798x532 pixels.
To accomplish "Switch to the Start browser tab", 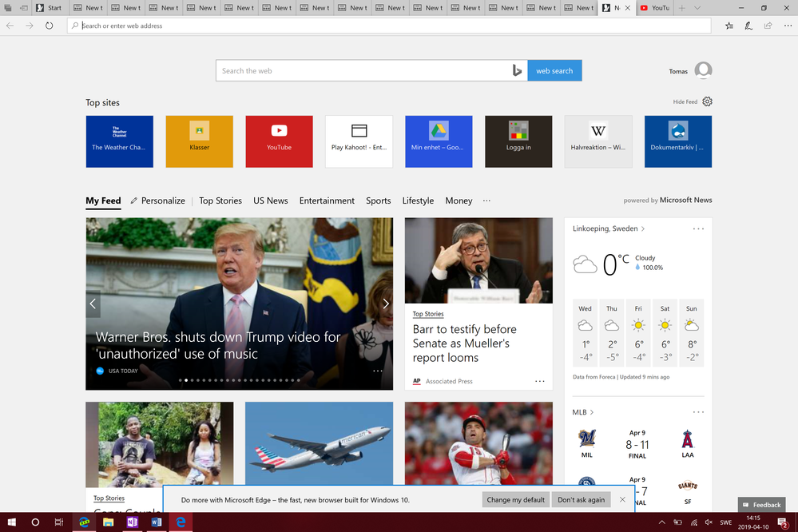I will [50, 8].
